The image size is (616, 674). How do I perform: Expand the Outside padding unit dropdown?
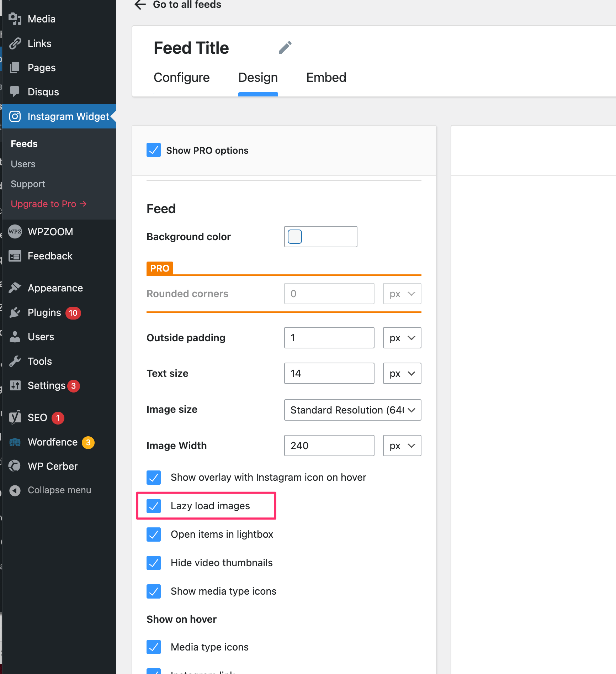402,338
